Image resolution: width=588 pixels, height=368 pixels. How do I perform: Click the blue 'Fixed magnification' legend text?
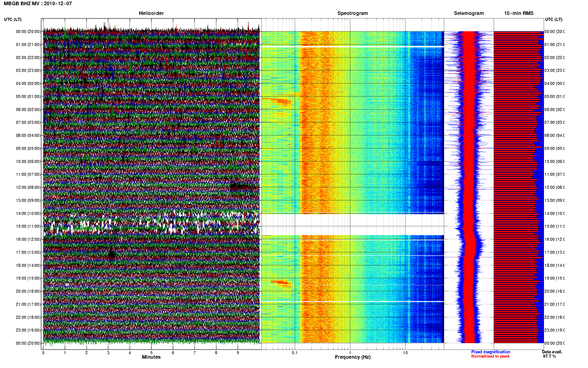click(491, 352)
